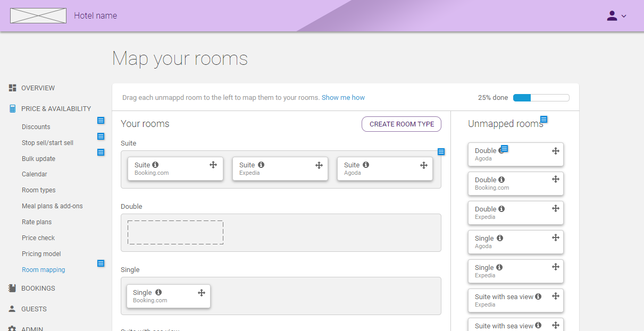Show info for Single Booking.com card
Image resolution: width=644 pixels, height=331 pixels.
point(158,292)
